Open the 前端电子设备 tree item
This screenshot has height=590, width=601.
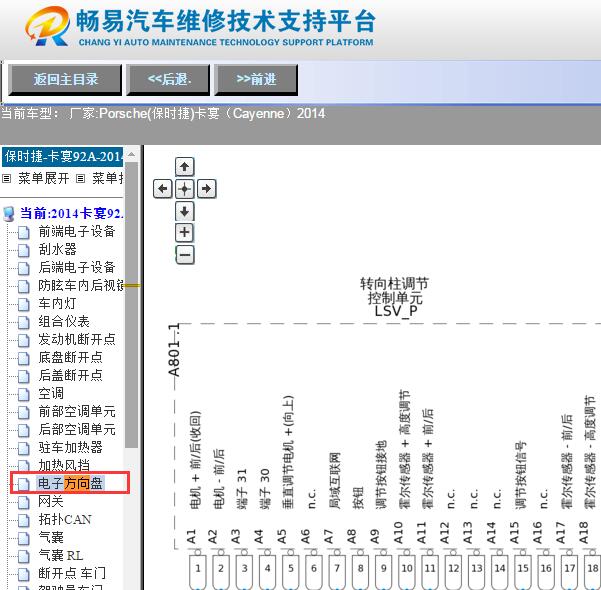tap(77, 231)
